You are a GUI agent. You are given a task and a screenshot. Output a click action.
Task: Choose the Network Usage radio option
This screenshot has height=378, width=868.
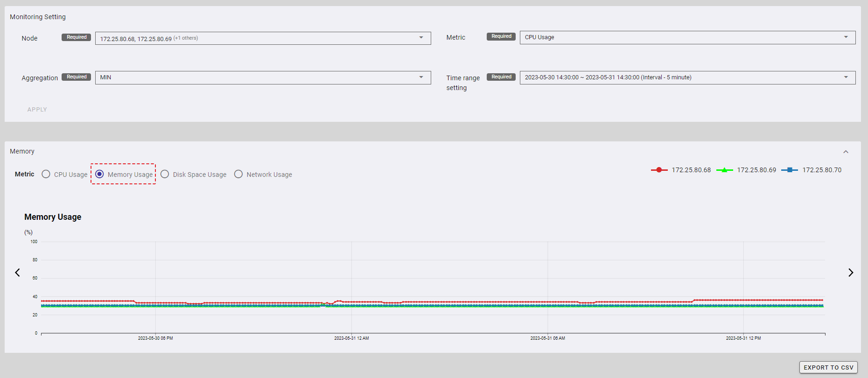(238, 174)
